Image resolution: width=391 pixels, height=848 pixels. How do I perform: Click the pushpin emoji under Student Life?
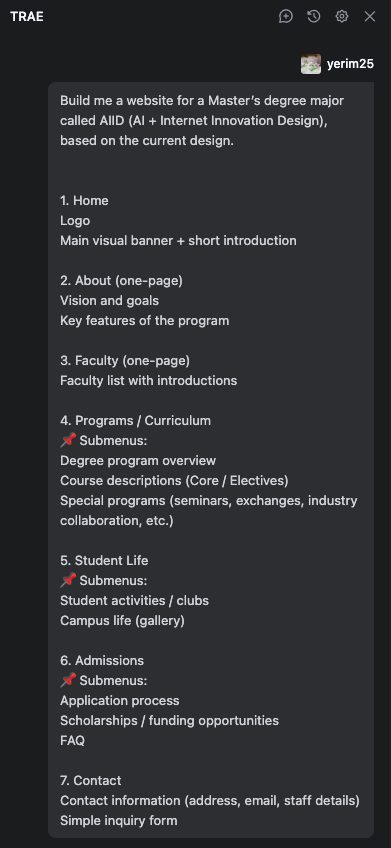coord(68,580)
